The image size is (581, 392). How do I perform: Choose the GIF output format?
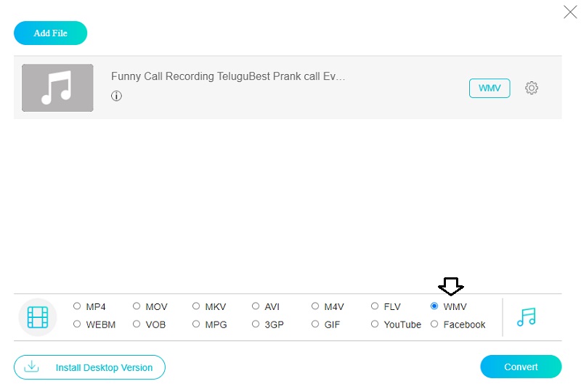coord(315,324)
